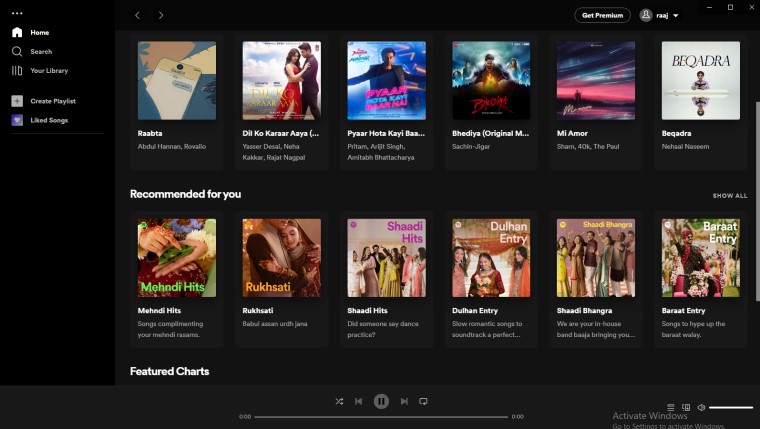Click the Baraat Entry title text
The width and height of the screenshot is (760, 429).
[x=683, y=311]
